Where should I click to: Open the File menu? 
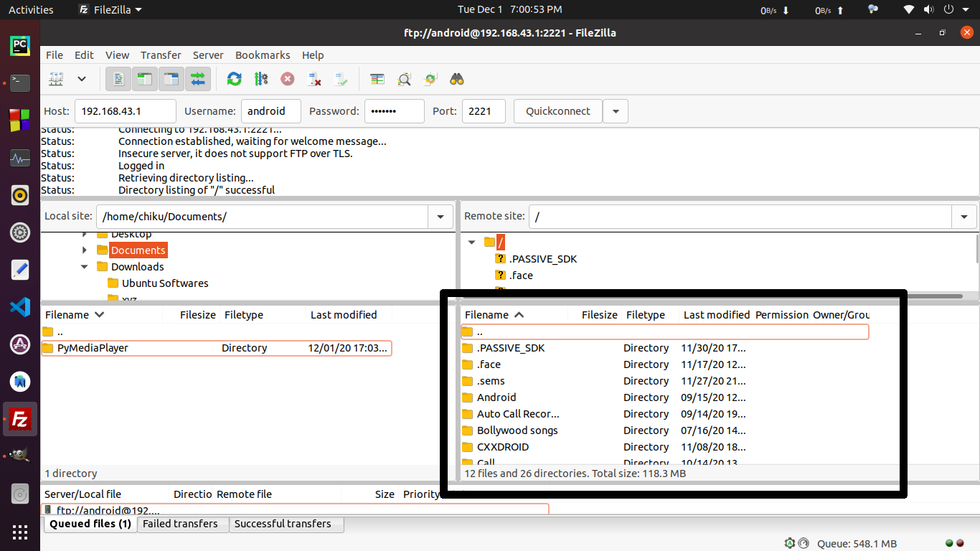click(x=55, y=55)
